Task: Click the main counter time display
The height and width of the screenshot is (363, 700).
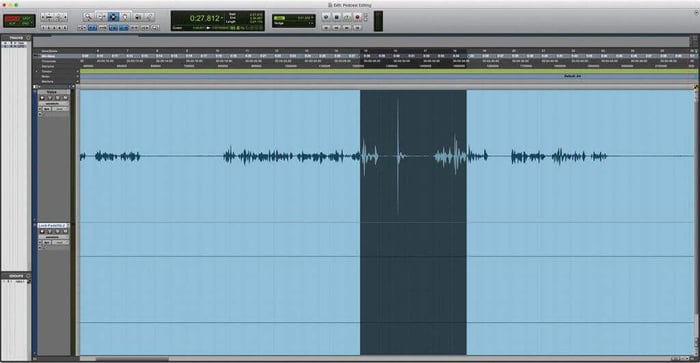Action: point(204,18)
